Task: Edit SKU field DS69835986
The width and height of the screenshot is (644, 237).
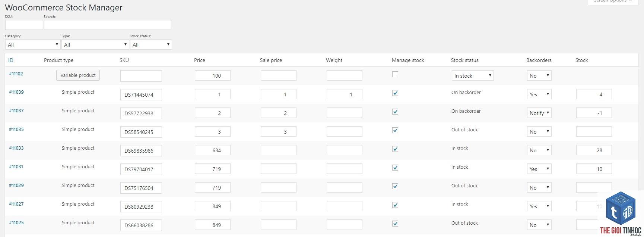Action: point(141,150)
